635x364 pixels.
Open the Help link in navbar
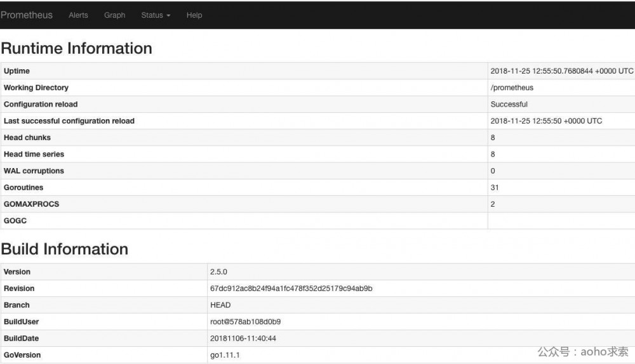point(194,15)
